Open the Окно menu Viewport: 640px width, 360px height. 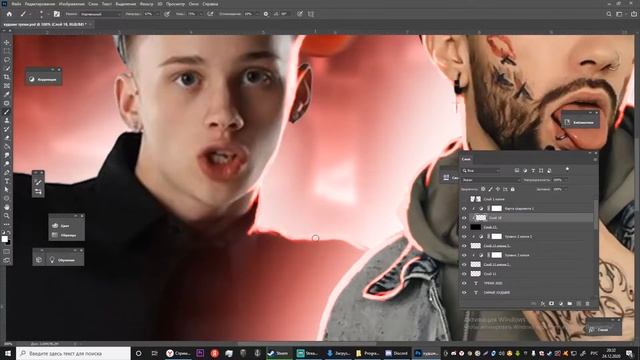pos(193,4)
